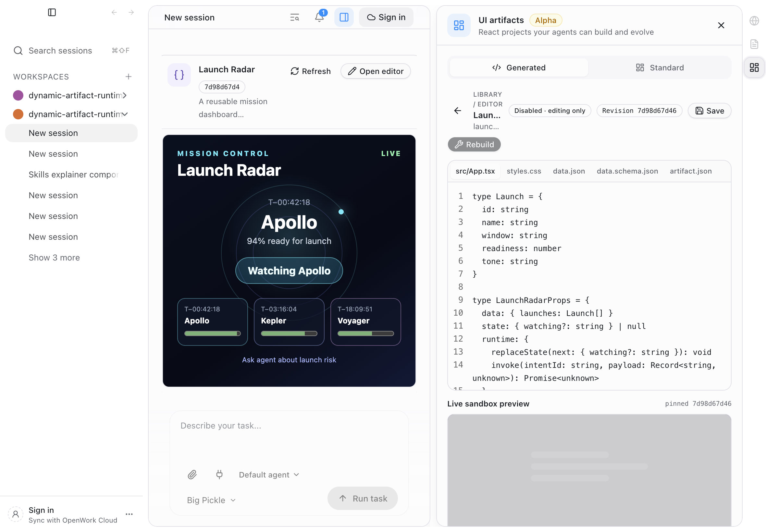Click Kepler readiness progress bar
The height and width of the screenshot is (532, 766).
(289, 333)
